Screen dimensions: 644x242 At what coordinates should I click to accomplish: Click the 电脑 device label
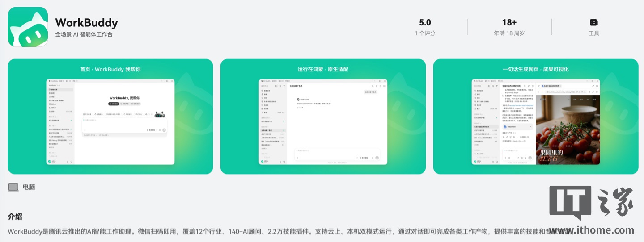click(29, 187)
